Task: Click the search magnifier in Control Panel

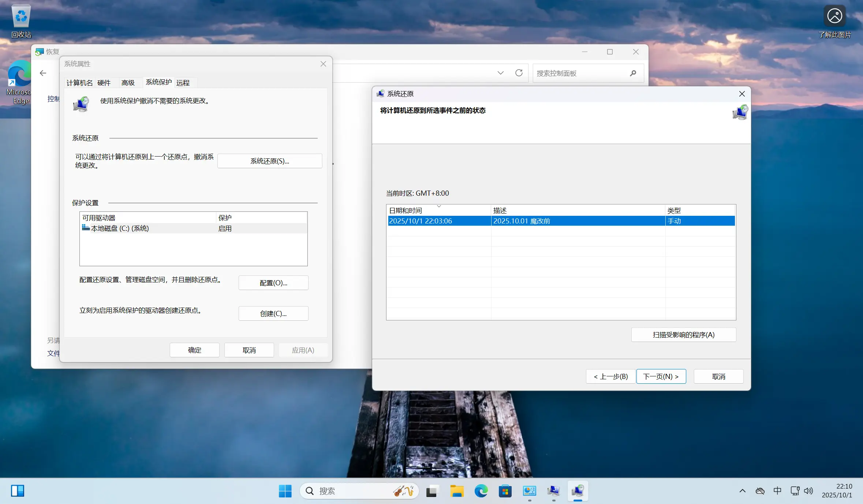Action: pyautogui.click(x=633, y=73)
